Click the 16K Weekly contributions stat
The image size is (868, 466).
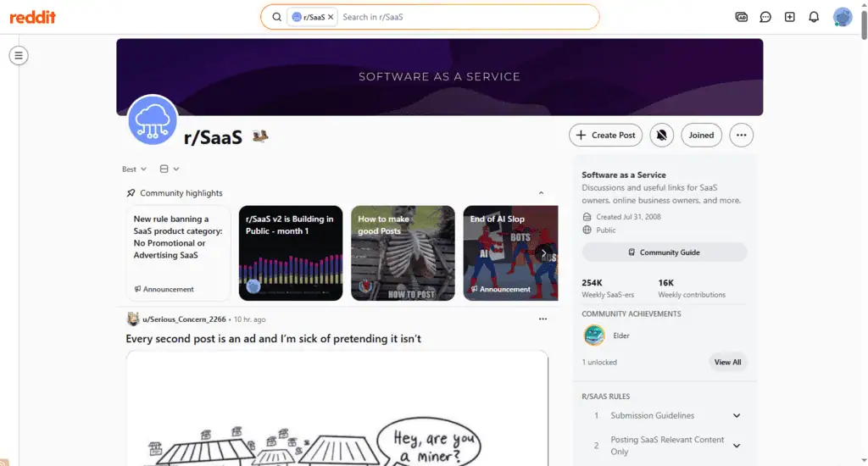pos(692,288)
